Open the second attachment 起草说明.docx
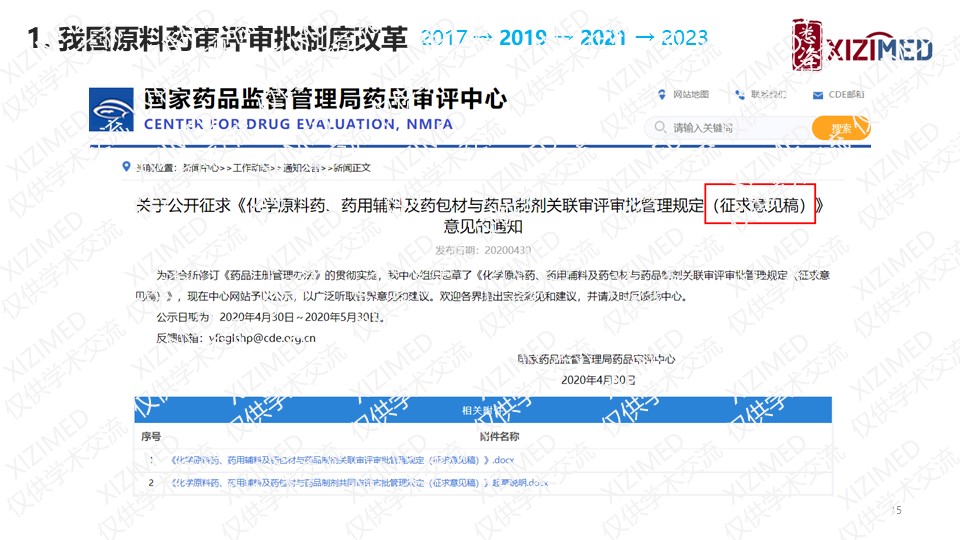 [360, 483]
